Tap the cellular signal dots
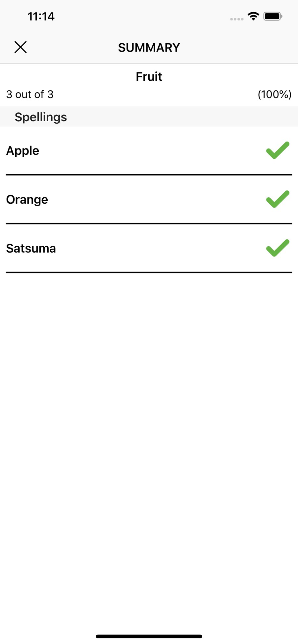This screenshot has width=298, height=644. coord(237,19)
